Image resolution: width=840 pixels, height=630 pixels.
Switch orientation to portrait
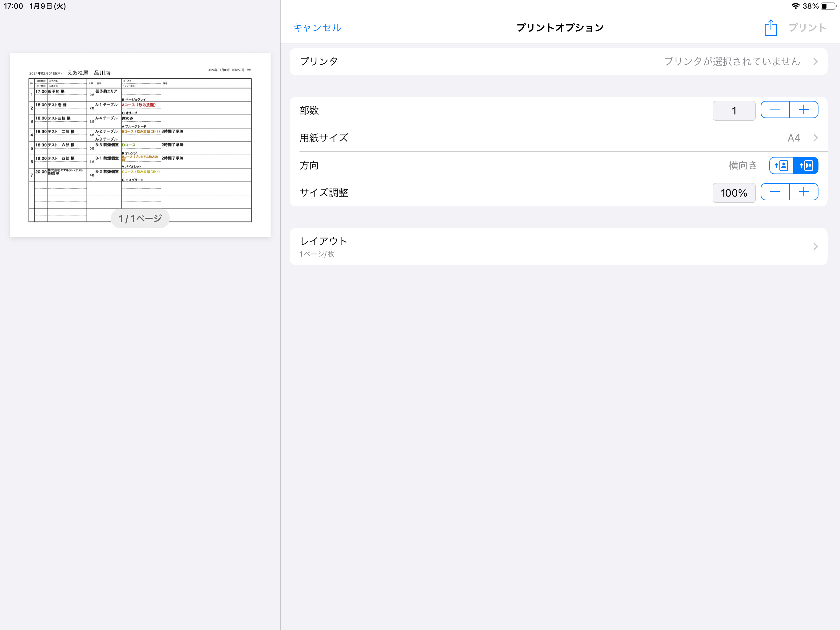click(782, 165)
